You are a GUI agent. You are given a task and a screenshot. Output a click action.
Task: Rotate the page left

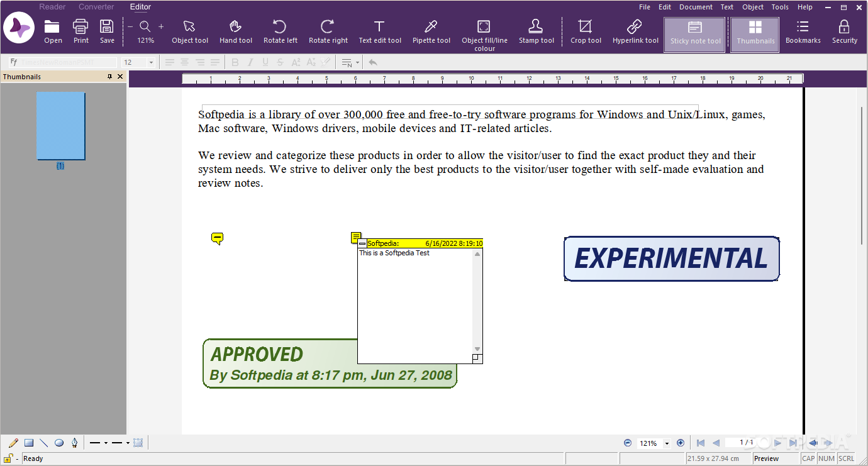click(280, 31)
